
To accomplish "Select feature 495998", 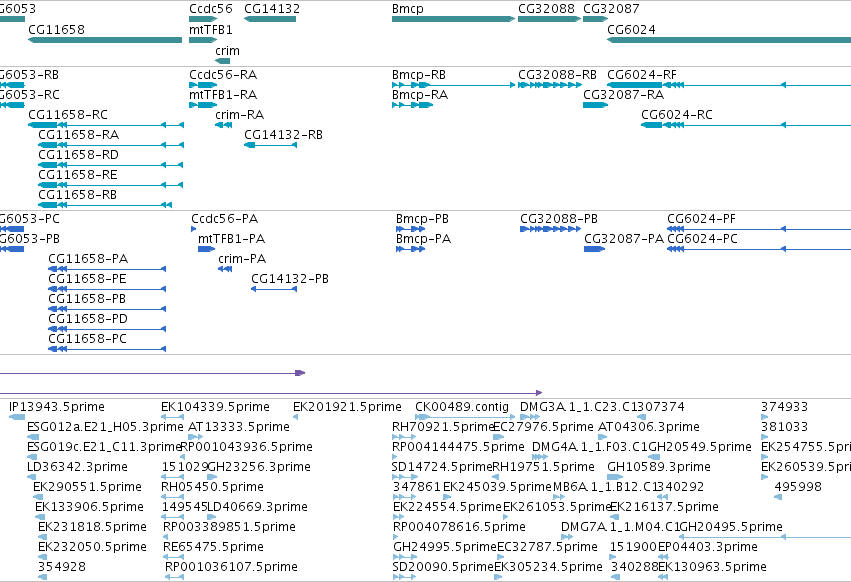I will tap(778, 497).
